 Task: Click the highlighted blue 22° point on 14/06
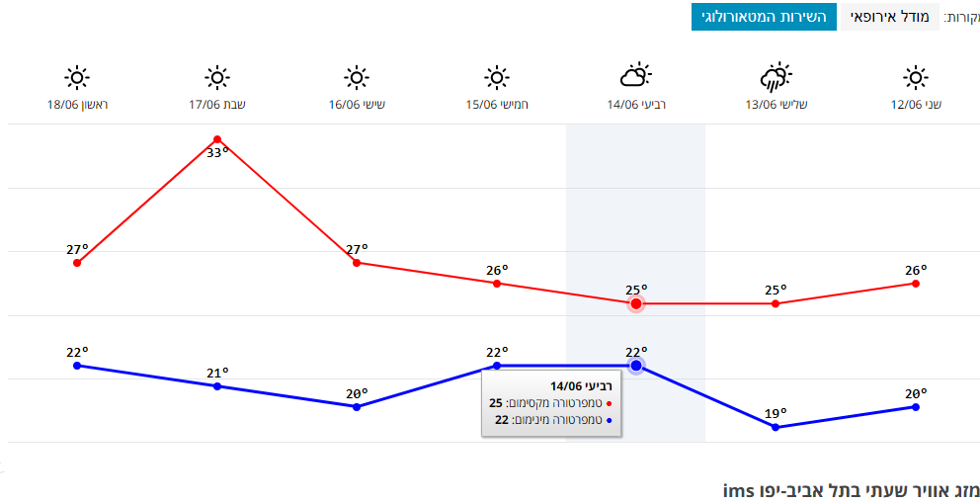(636, 366)
